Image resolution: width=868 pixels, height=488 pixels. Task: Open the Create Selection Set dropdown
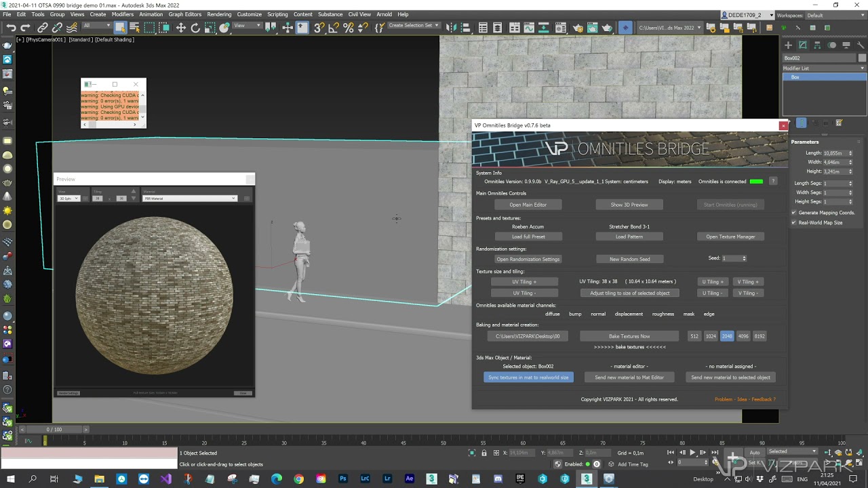point(414,26)
